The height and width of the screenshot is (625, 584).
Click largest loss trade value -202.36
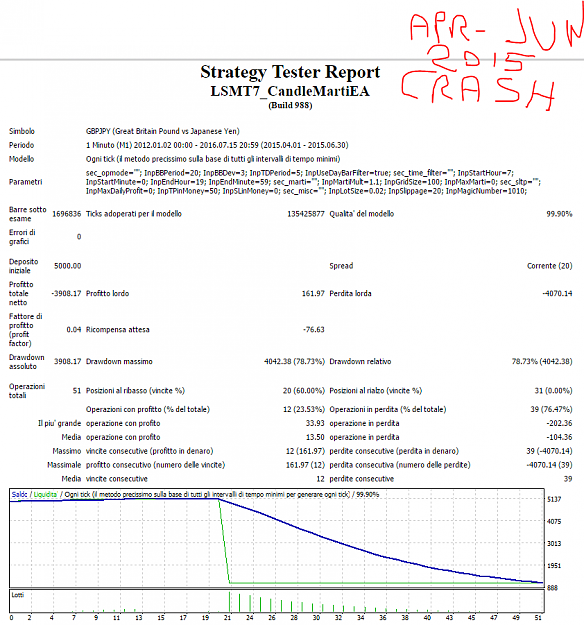click(559, 423)
